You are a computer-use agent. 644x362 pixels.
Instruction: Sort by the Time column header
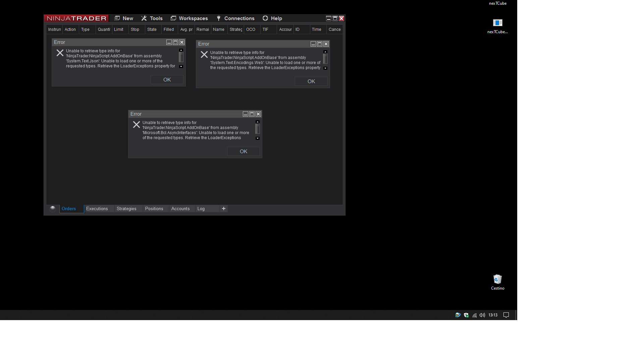pyautogui.click(x=318, y=29)
